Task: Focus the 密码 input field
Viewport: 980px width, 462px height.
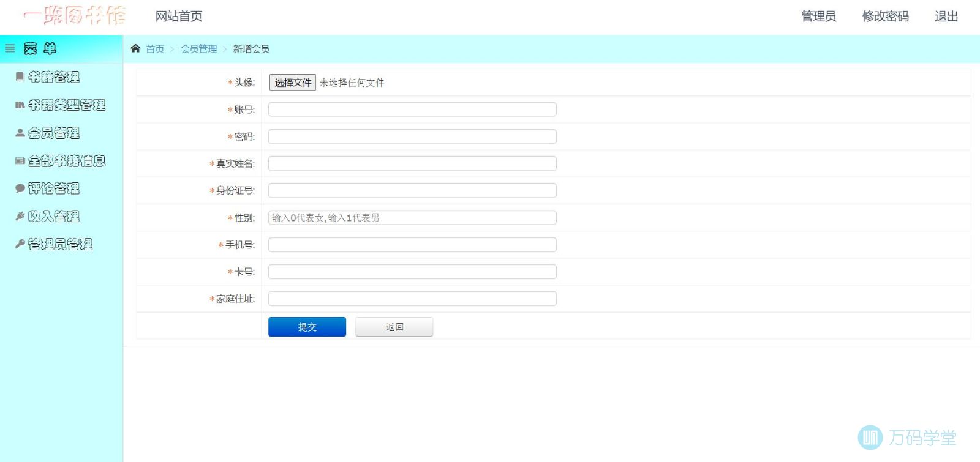Action: [x=412, y=136]
